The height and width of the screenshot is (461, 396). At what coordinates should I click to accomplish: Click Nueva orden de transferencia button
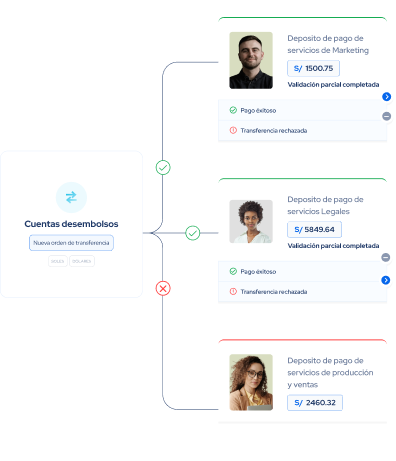tap(71, 243)
